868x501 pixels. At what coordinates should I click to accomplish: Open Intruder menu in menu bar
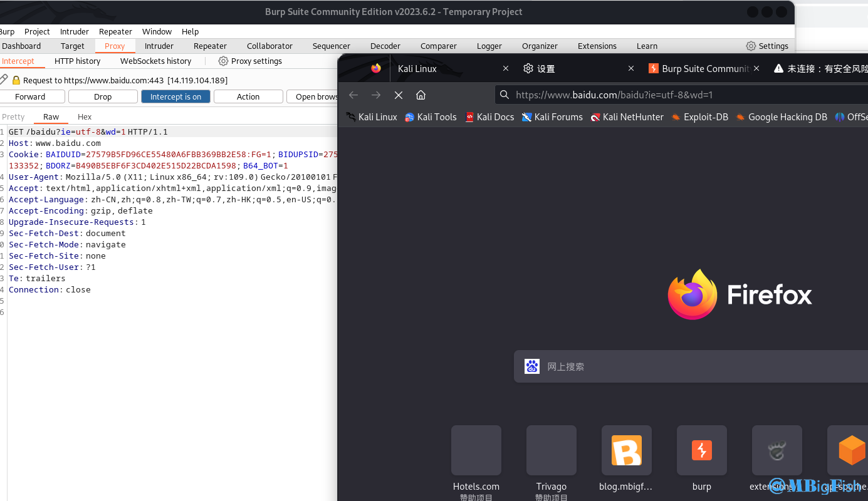75,31
